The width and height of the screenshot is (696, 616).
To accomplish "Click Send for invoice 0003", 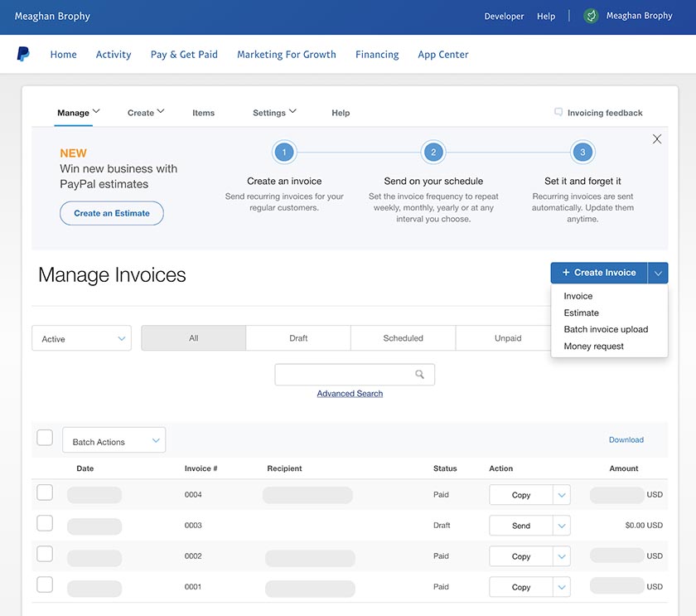I will click(x=521, y=526).
